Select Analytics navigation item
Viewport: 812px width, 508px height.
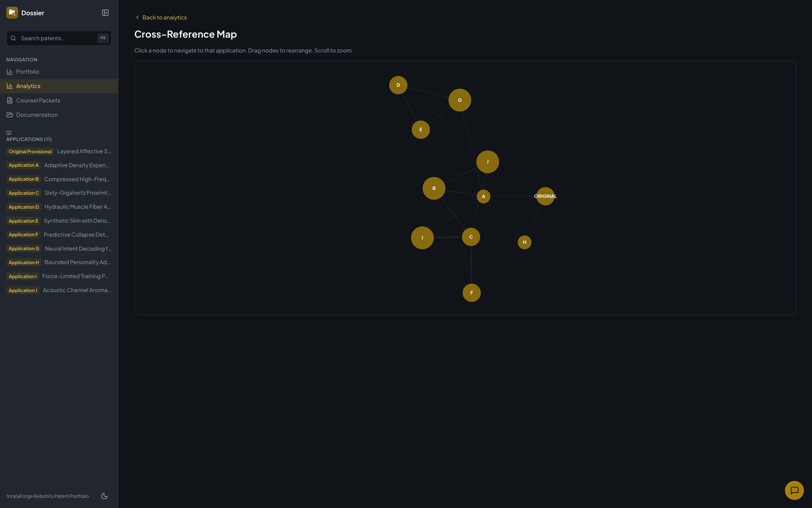(x=59, y=86)
